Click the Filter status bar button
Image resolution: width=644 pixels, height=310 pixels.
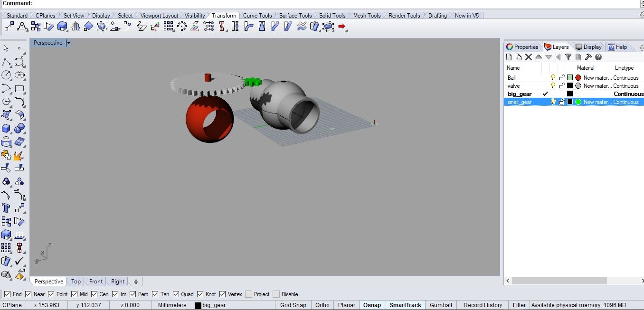click(x=519, y=305)
